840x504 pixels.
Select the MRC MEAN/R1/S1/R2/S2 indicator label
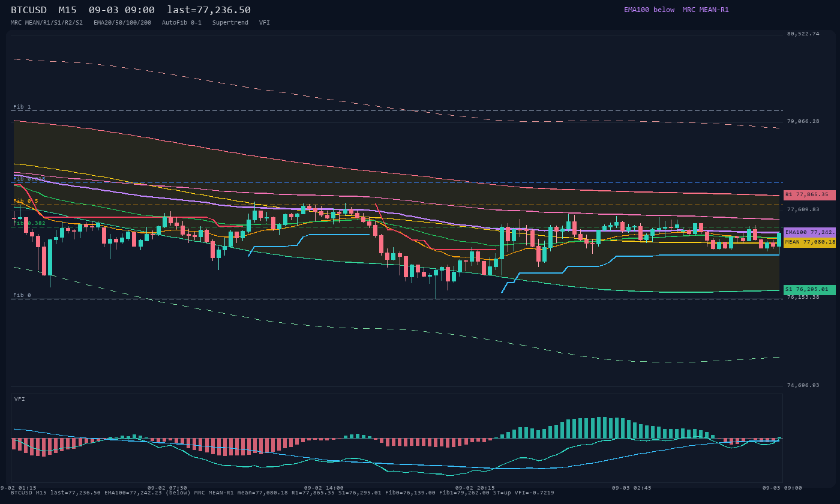coord(47,23)
